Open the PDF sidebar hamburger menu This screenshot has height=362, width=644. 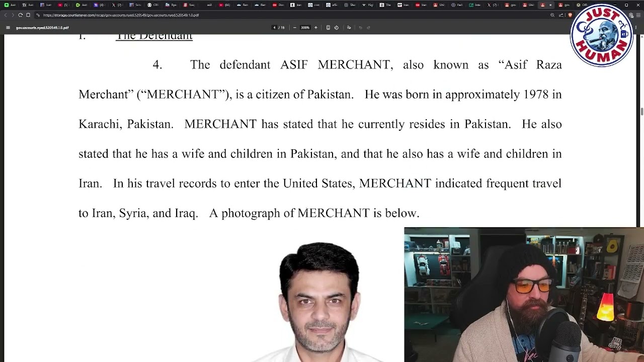tap(8, 28)
